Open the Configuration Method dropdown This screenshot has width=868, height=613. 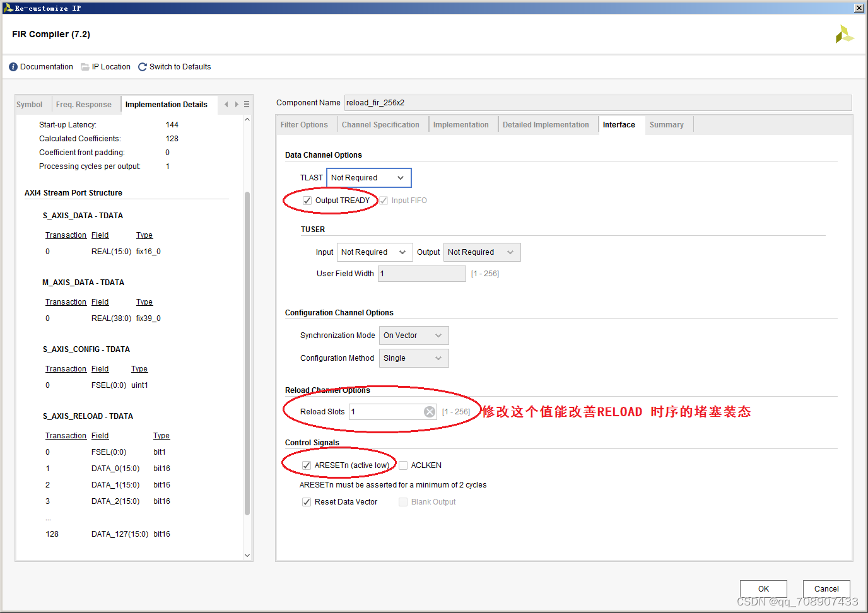click(x=414, y=358)
